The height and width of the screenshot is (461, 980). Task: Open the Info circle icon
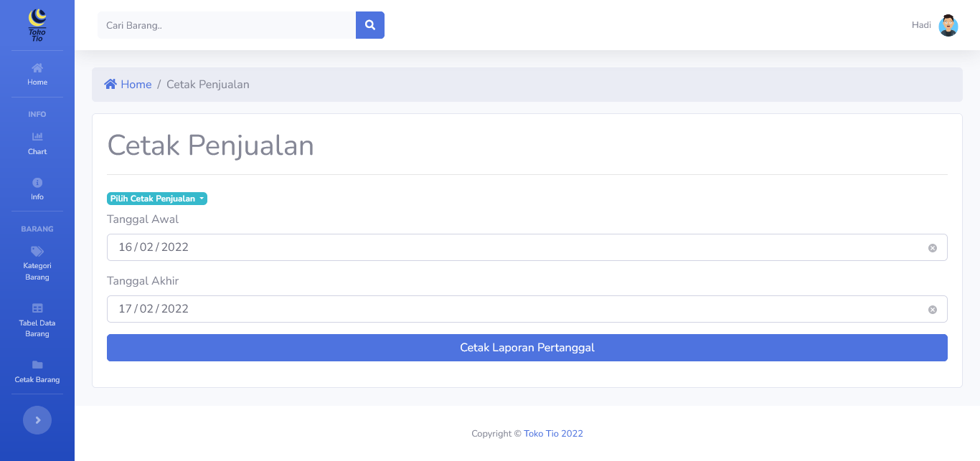tap(37, 183)
